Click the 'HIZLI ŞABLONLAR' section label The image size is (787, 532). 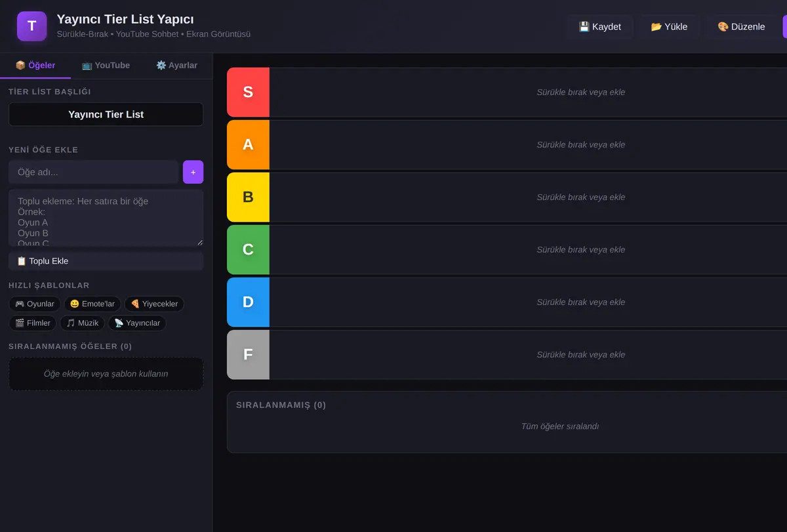[x=49, y=285]
